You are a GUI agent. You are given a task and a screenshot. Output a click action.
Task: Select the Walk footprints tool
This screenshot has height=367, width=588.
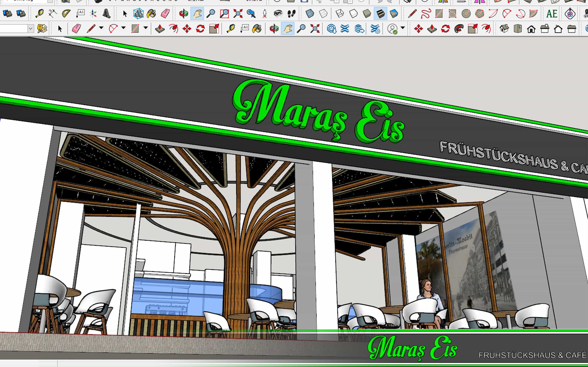(x=291, y=13)
